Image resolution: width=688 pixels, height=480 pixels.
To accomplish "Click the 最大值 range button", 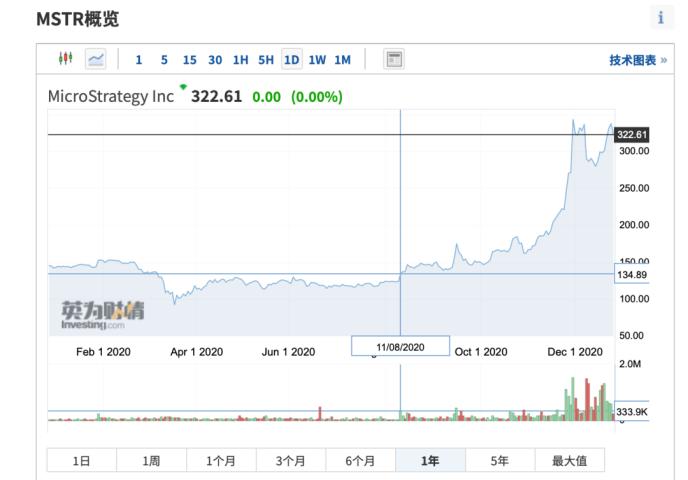I will [x=570, y=461].
